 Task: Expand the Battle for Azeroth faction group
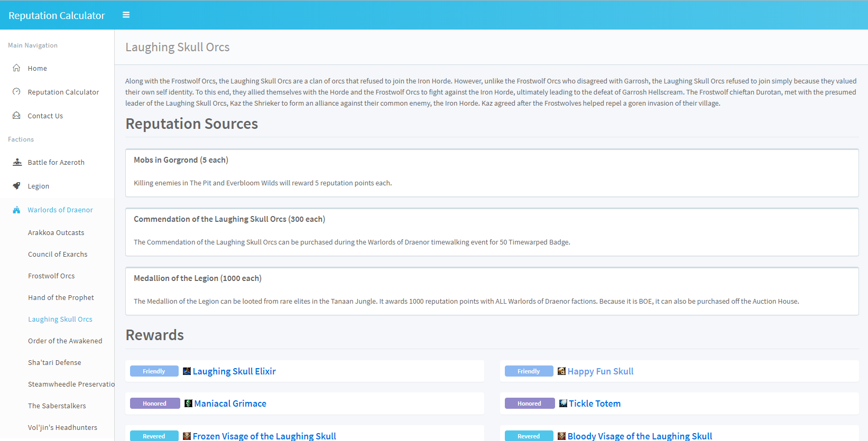[57, 162]
